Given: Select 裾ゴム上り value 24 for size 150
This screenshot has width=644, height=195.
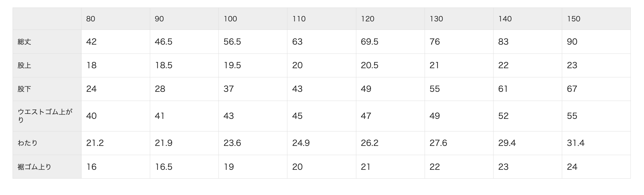Looking at the screenshot, I should coord(572,167).
